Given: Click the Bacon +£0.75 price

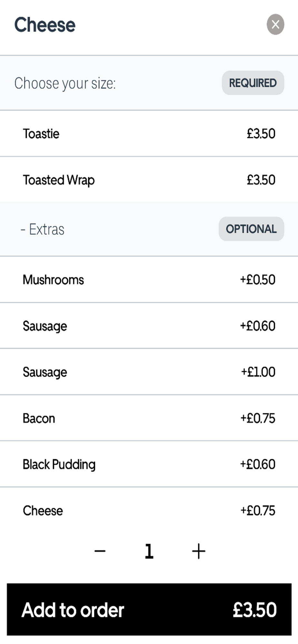Looking at the screenshot, I should point(258,418).
